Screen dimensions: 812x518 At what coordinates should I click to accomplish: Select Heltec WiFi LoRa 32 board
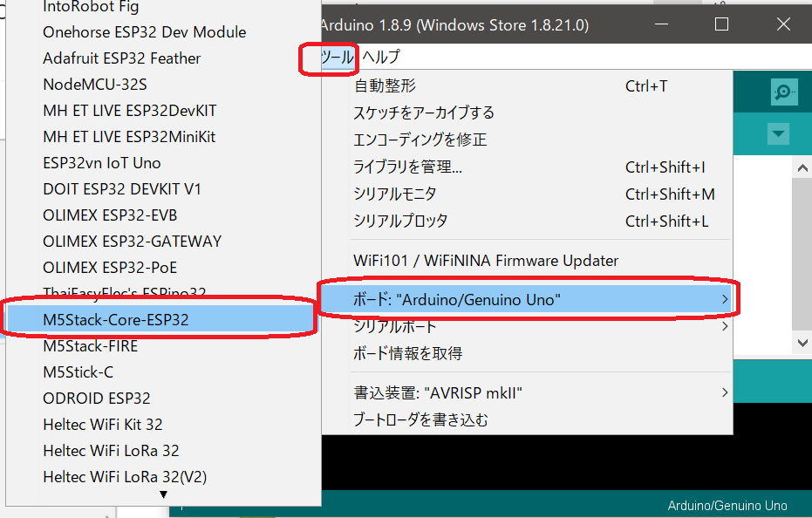pos(163,451)
